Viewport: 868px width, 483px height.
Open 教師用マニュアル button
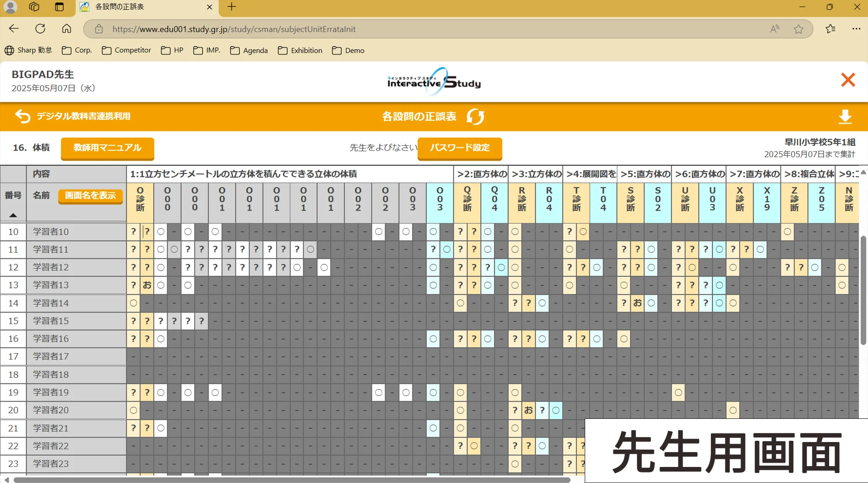(x=107, y=148)
